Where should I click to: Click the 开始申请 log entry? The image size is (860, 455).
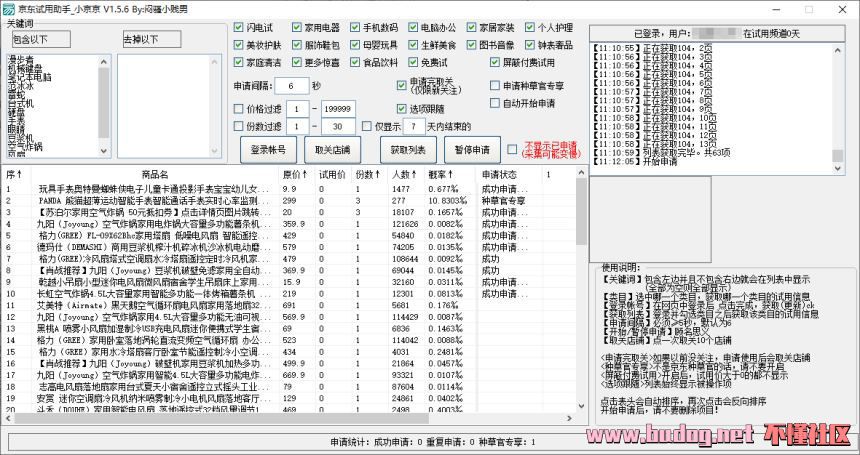[635, 162]
